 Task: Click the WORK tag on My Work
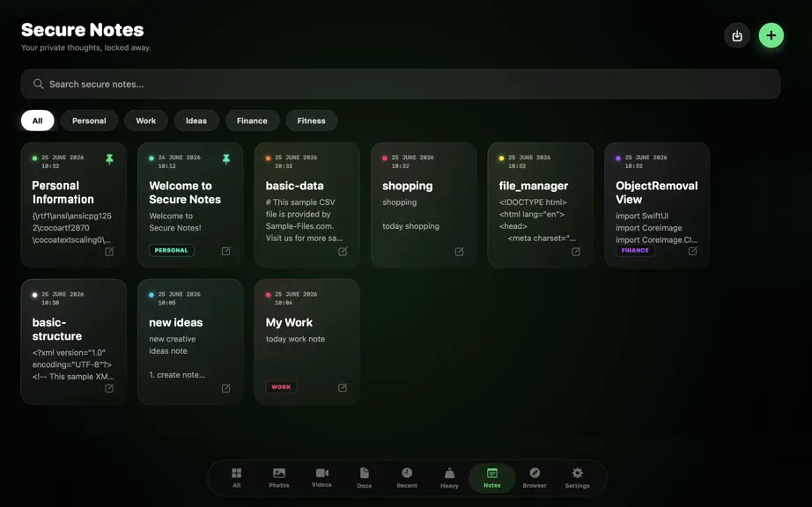point(281,387)
